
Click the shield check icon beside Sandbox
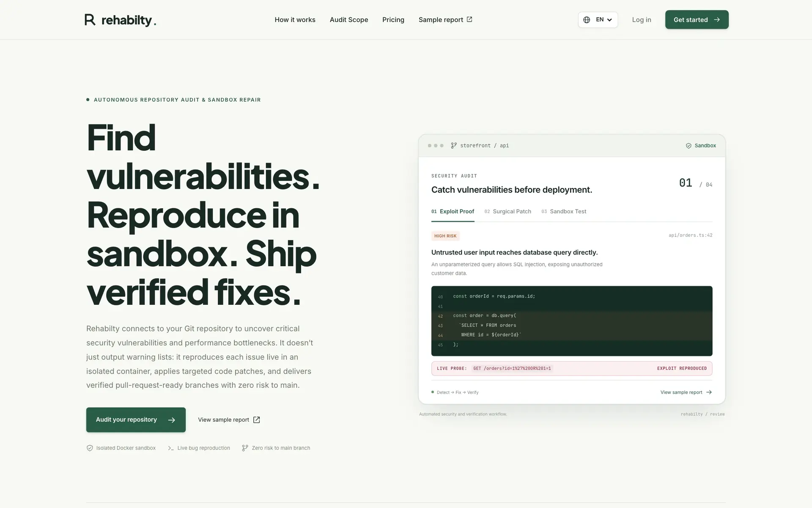pos(689,146)
